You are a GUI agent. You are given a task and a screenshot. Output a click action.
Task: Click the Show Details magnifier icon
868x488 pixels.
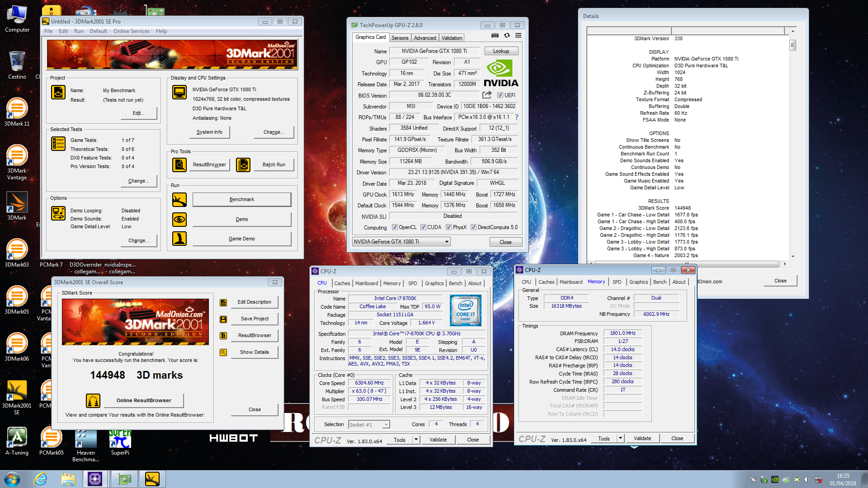223,352
